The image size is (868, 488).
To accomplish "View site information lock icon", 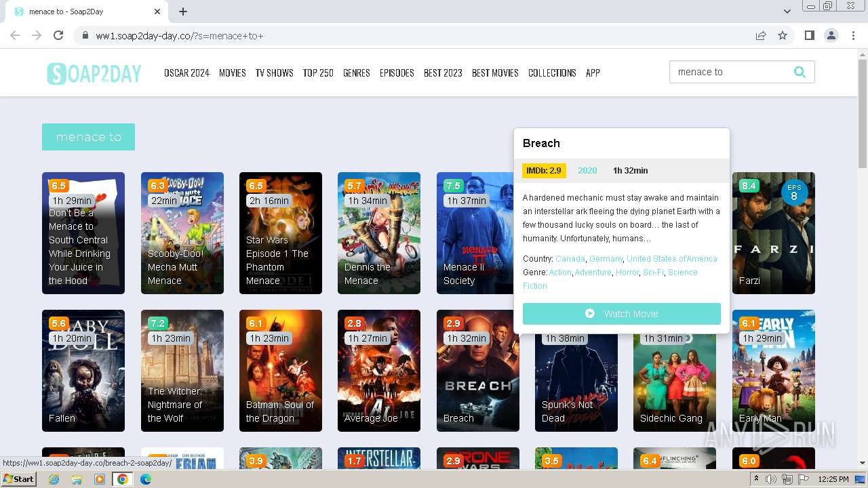I will pyautogui.click(x=85, y=35).
